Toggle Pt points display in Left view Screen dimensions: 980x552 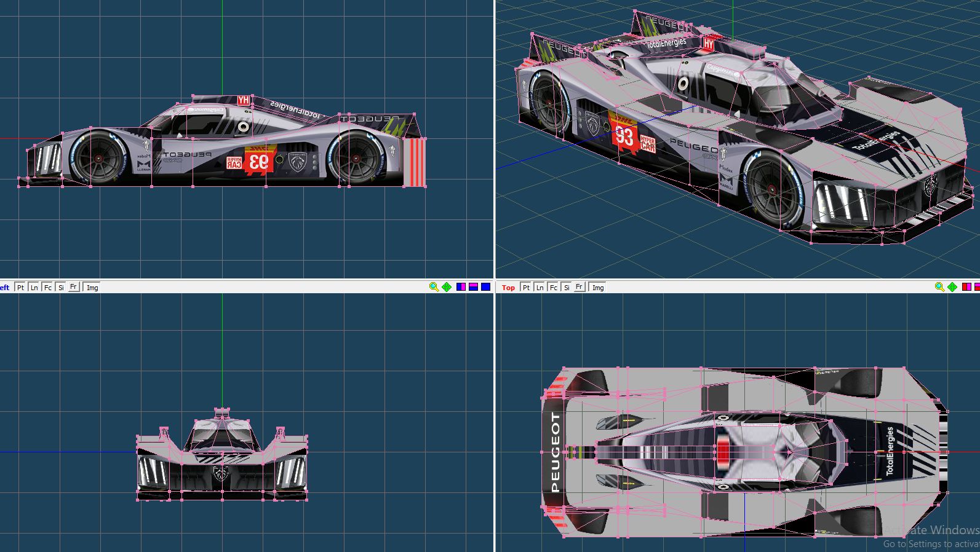pyautogui.click(x=20, y=288)
